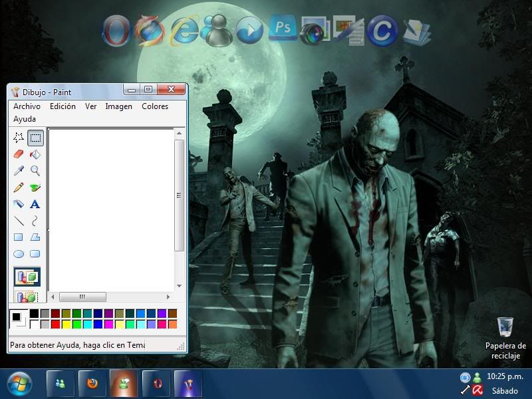The width and height of the screenshot is (532, 399).
Task: Choose the Airbrush spray tool
Action: [x=19, y=204]
